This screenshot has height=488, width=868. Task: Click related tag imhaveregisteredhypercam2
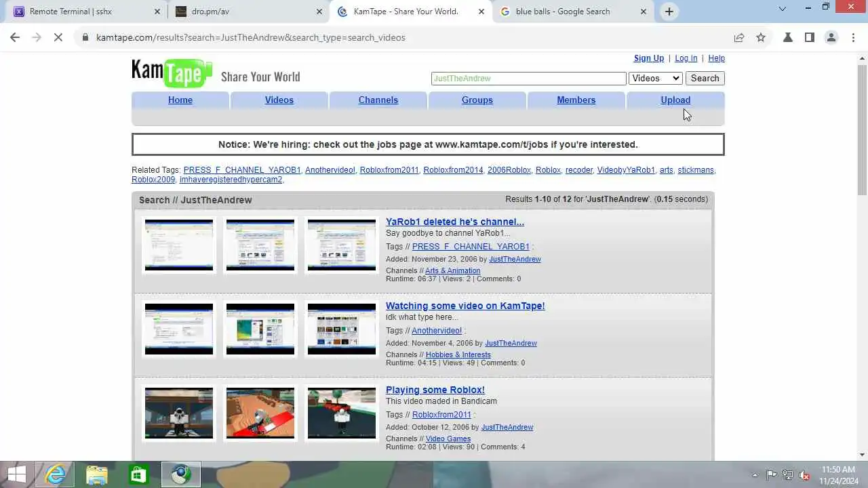231,180
